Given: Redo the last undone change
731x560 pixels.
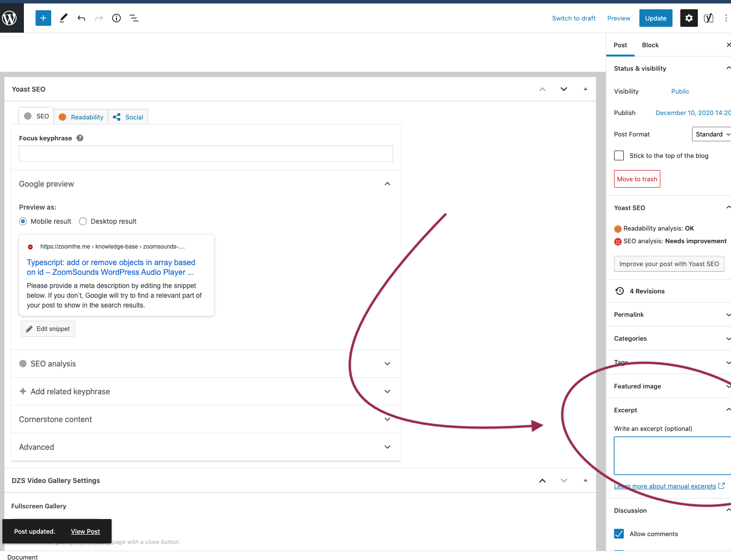Looking at the screenshot, I should coord(99,18).
